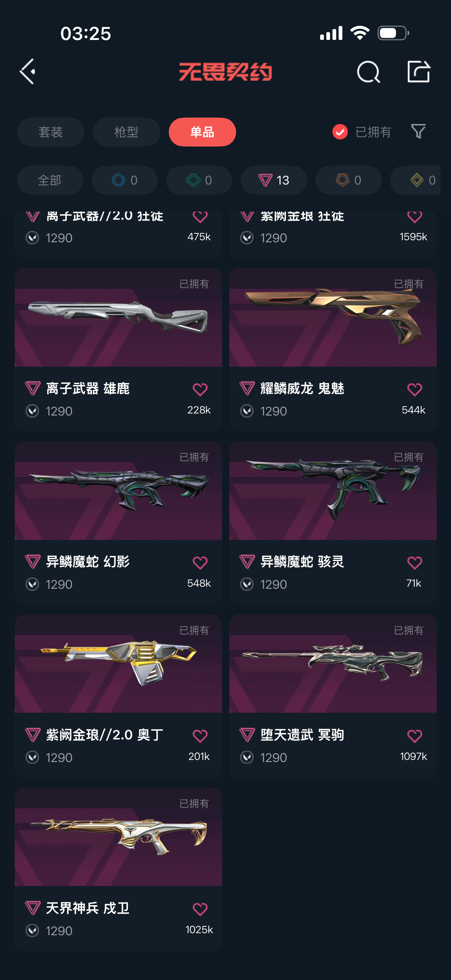Favorite the 耀鳞威龙 鬼魅 heart icon
The image size is (451, 980).
[x=414, y=389]
